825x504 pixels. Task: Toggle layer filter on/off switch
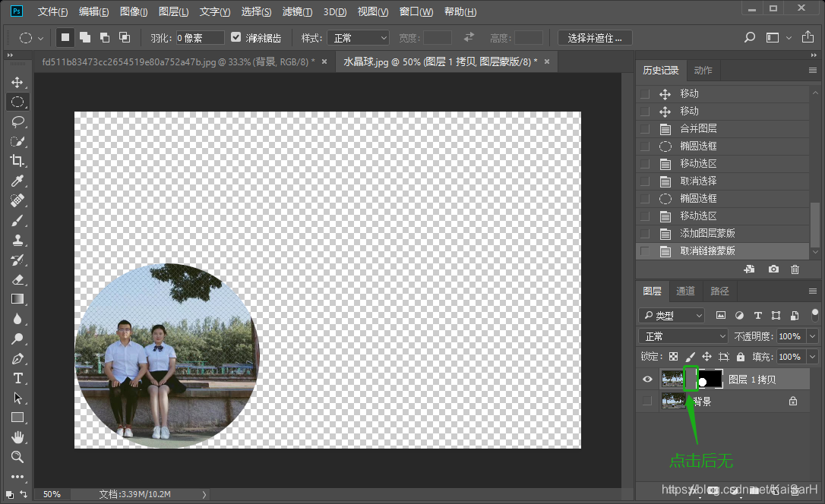tap(815, 315)
